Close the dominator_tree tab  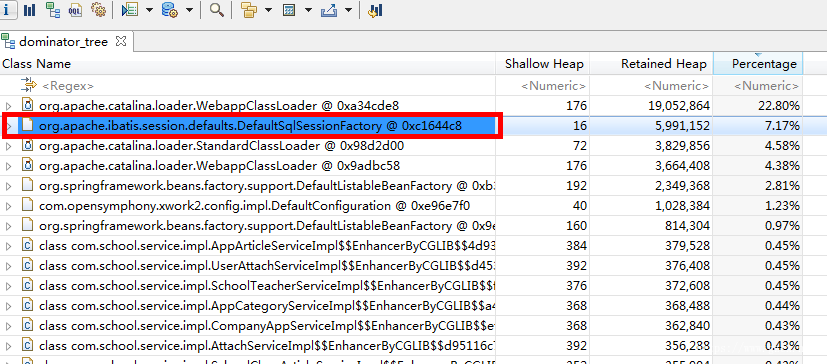point(121,41)
